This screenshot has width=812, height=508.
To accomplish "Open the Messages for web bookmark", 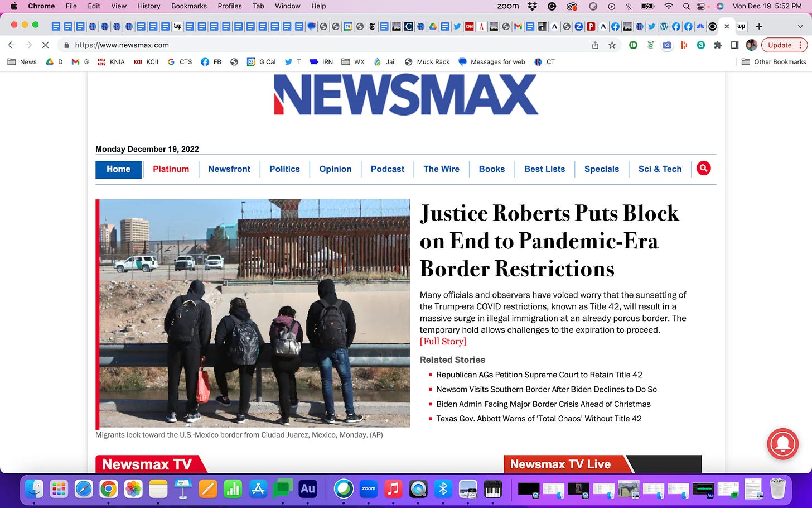I will click(491, 62).
